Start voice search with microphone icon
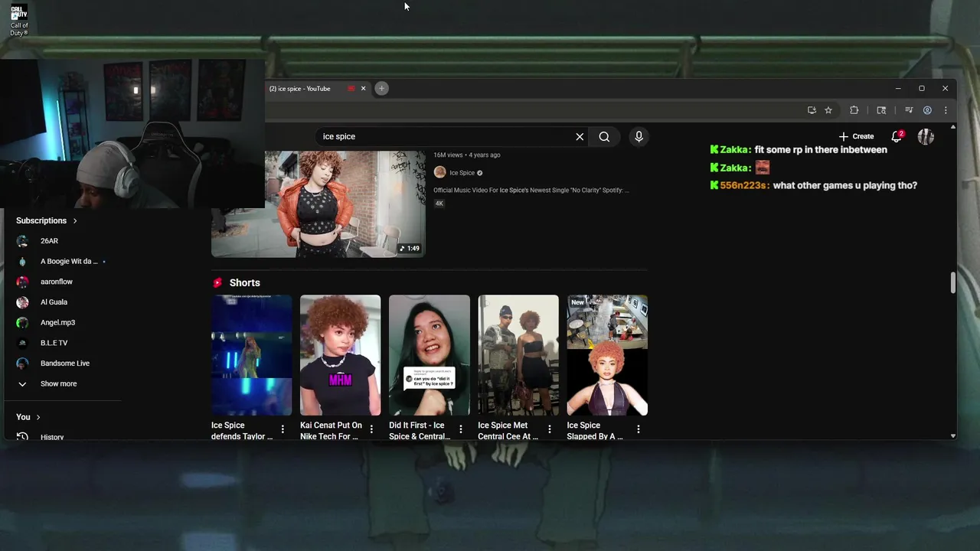Image resolution: width=980 pixels, height=551 pixels. tap(639, 137)
